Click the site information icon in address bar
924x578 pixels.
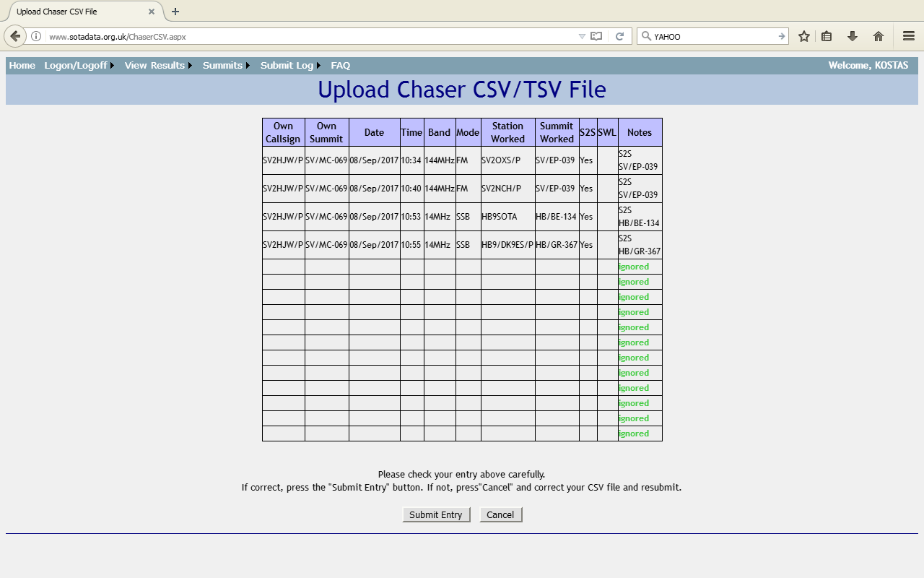click(36, 36)
